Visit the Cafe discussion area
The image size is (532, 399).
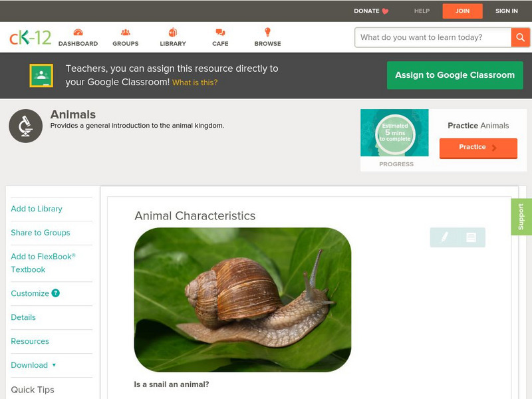218,38
